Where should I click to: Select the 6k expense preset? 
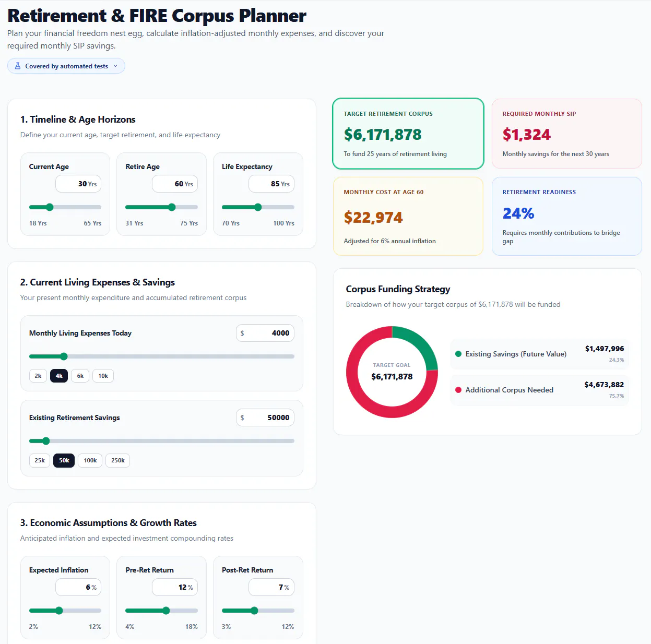[x=80, y=376]
